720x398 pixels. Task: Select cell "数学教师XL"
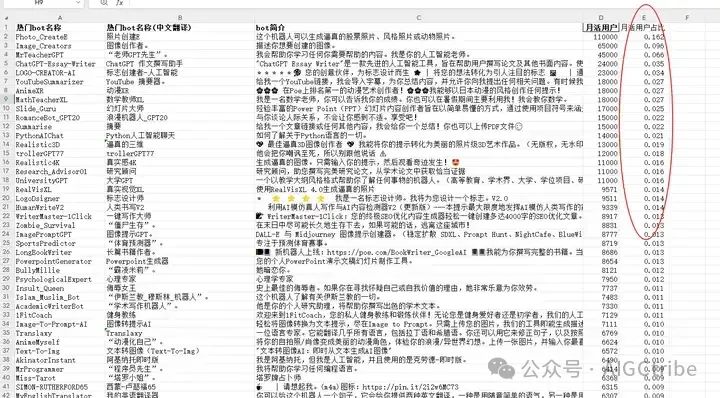(x=125, y=99)
